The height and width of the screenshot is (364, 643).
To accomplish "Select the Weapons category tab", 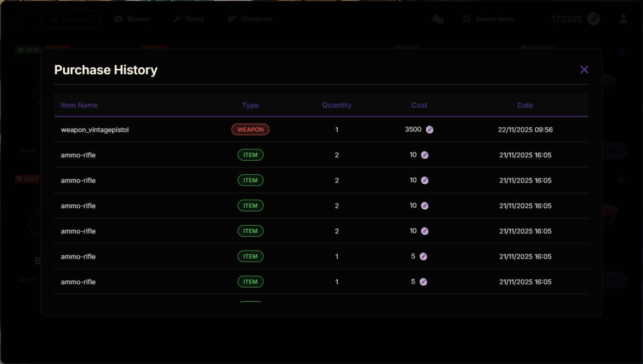I will [250, 19].
